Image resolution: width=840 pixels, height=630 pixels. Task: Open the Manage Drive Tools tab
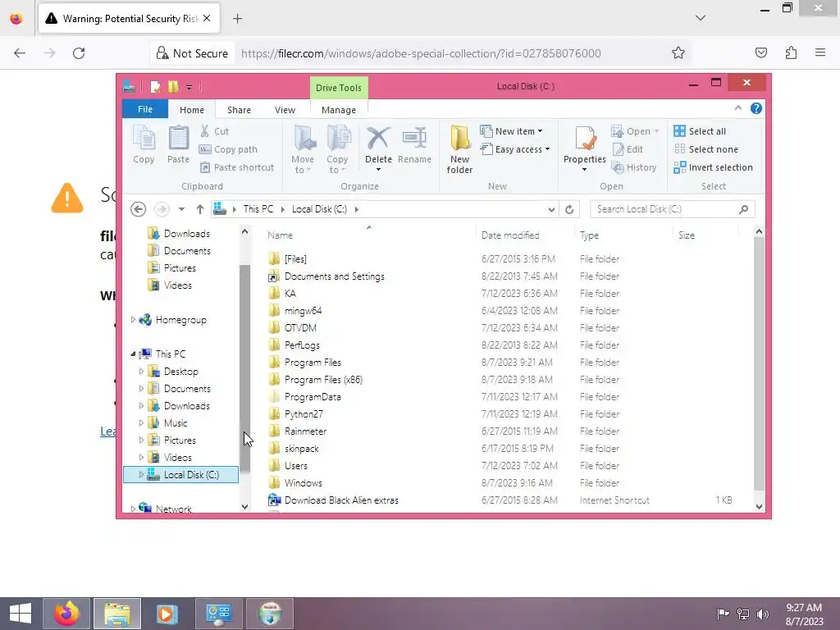(x=339, y=110)
